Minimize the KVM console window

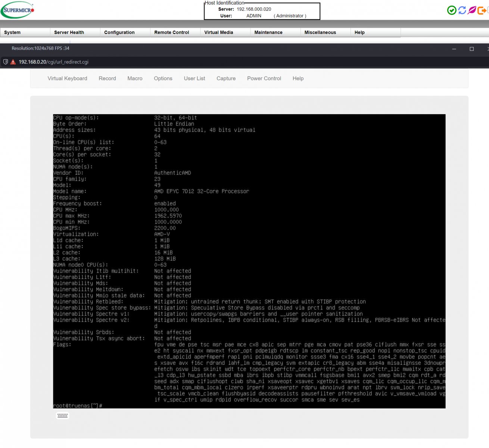[454, 49]
